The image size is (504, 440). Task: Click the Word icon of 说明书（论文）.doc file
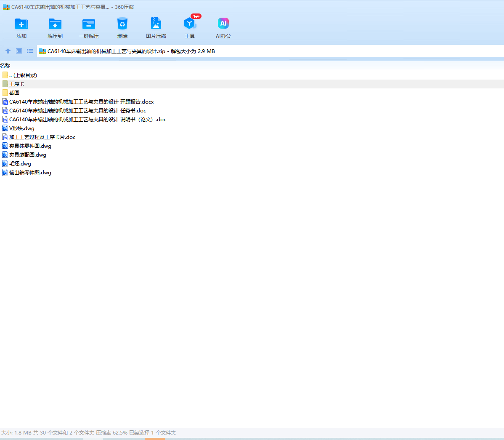pos(5,119)
